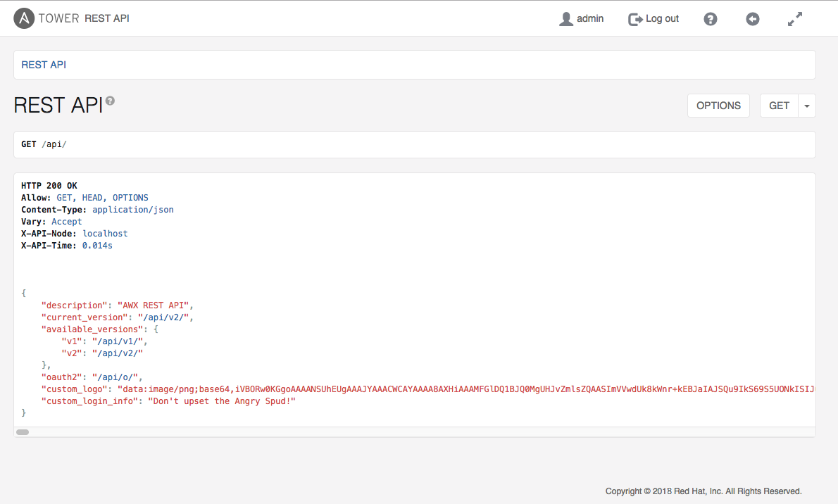Expand the GET format dropdown caret
Viewport: 838px width, 504px height.
[x=807, y=106]
